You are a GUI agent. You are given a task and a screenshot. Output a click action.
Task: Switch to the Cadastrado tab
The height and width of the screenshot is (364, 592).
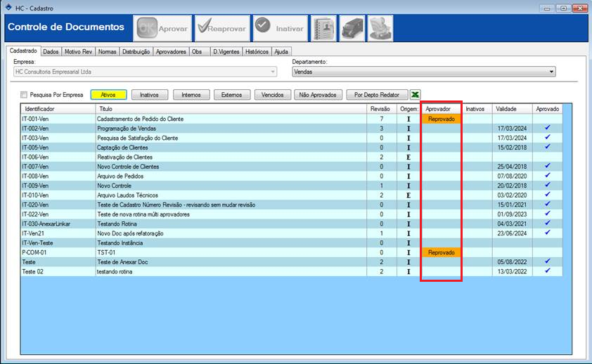[23, 51]
